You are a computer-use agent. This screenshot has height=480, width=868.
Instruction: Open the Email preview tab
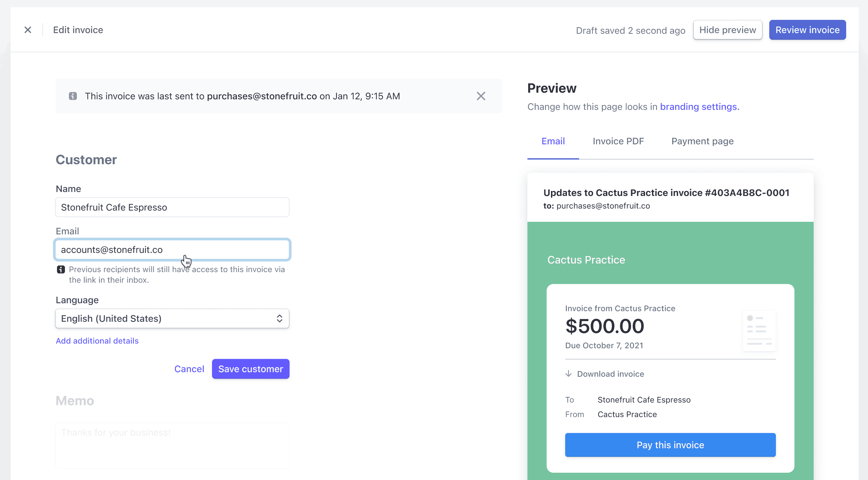tap(553, 141)
